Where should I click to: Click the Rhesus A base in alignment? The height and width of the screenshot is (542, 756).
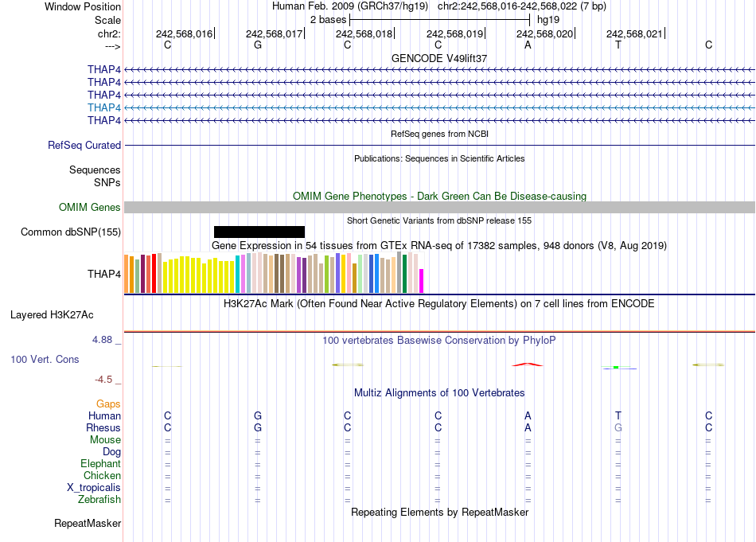tap(528, 427)
